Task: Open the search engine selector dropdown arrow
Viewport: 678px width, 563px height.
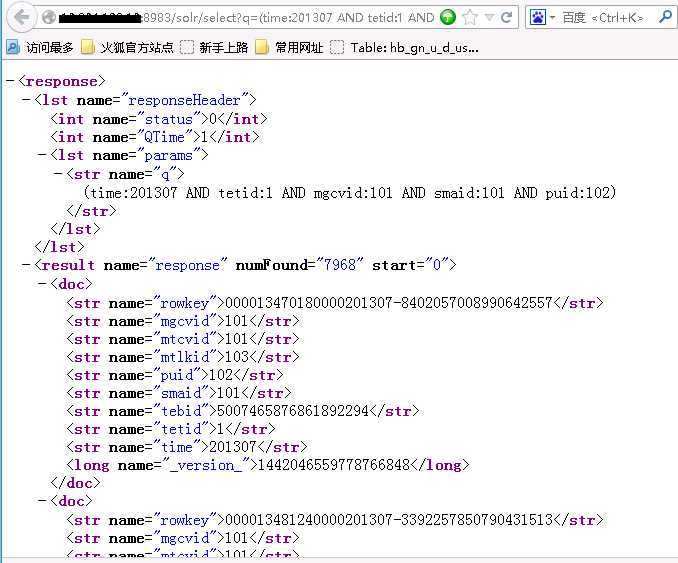Action: (552, 18)
